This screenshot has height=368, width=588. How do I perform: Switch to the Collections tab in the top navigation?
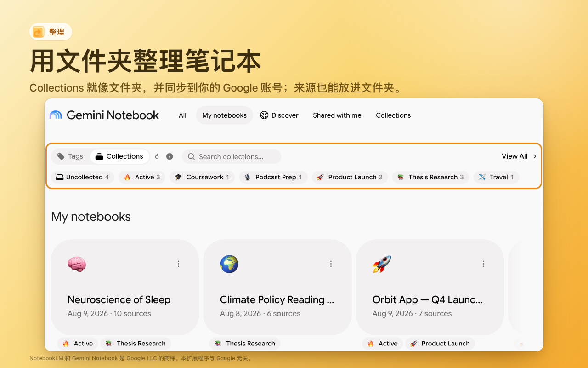point(393,115)
